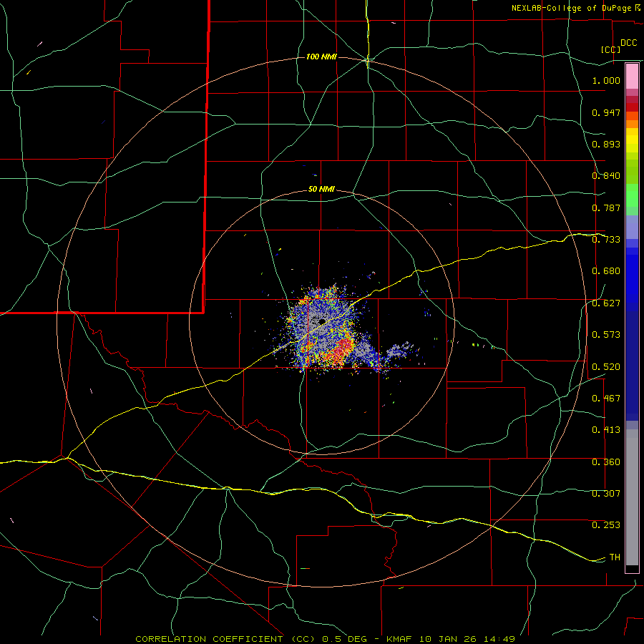Click the 100 NMI range ring label
The width and height of the screenshot is (644, 644).
point(321,57)
